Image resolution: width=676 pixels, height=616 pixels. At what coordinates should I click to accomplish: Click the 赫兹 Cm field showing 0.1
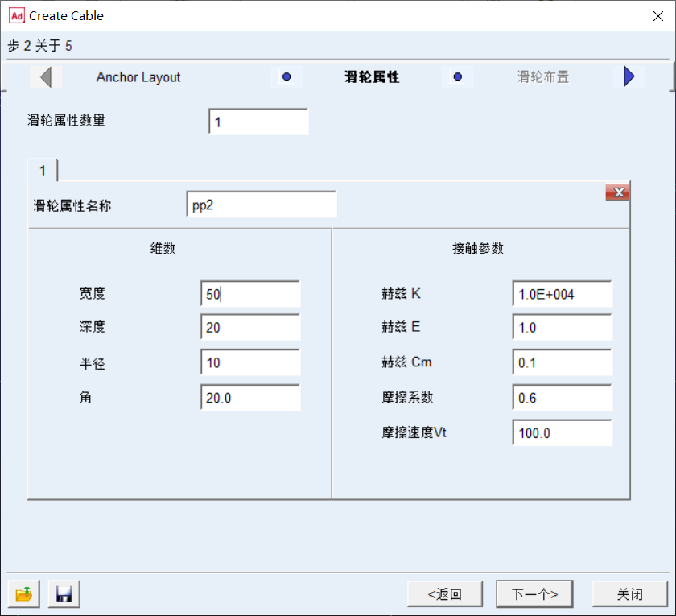[x=563, y=362]
